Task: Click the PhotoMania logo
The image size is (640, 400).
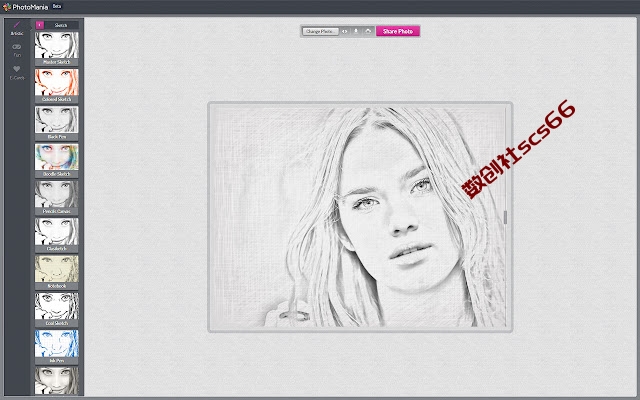Action: (x=25, y=7)
